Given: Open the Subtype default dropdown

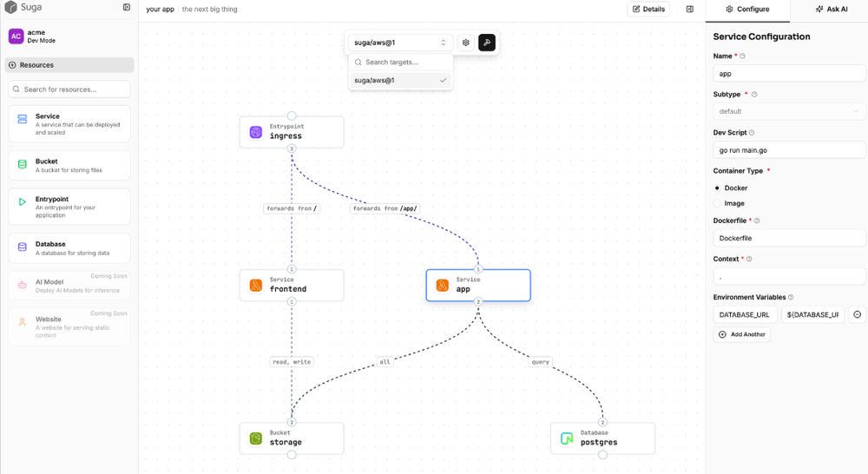Looking at the screenshot, I should point(789,111).
